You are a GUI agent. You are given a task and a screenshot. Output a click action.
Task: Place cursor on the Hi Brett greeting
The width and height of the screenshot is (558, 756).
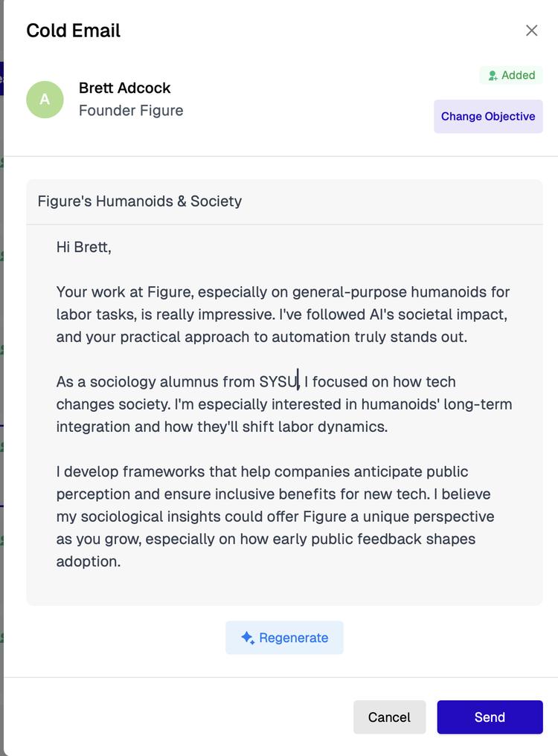point(83,247)
